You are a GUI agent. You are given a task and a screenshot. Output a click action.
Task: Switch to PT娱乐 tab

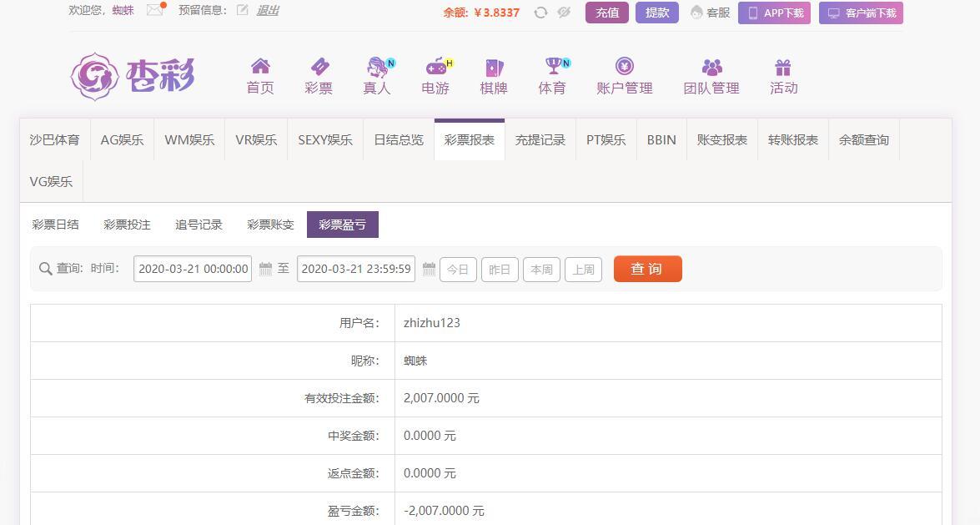coord(606,139)
